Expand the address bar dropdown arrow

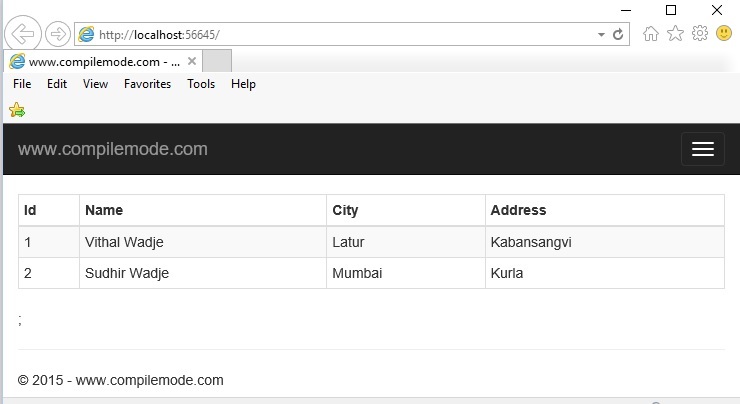[601, 34]
